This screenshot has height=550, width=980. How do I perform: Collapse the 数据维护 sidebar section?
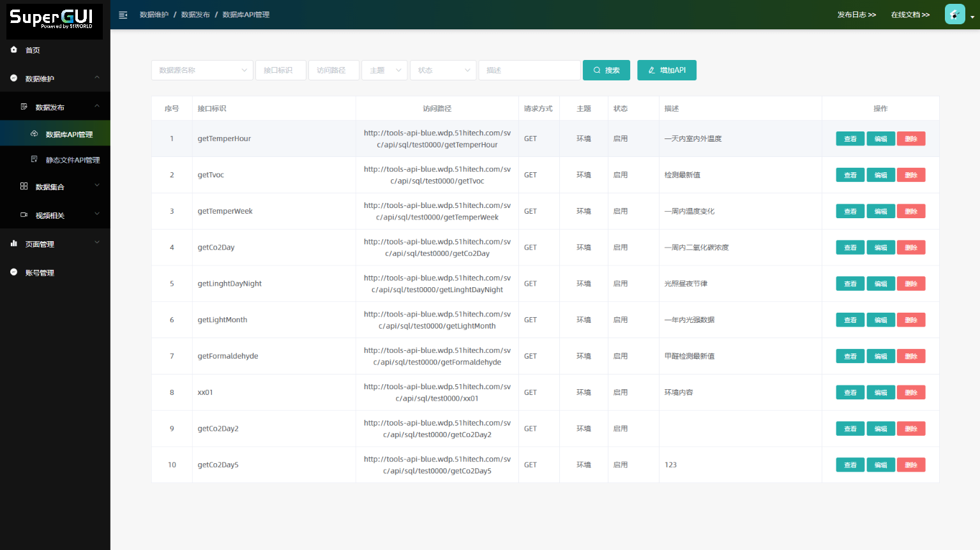click(x=97, y=78)
